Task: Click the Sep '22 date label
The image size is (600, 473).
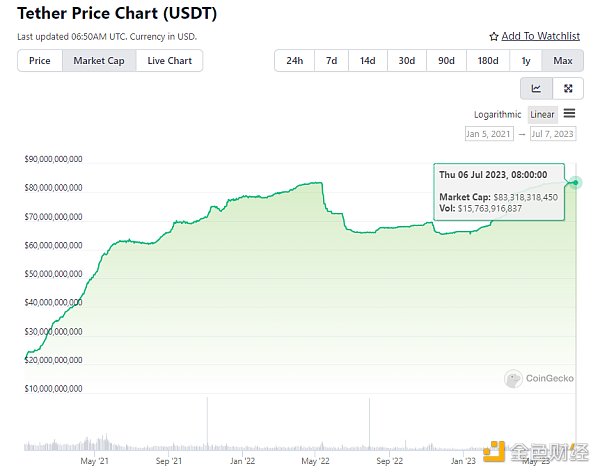Action: tap(390, 461)
